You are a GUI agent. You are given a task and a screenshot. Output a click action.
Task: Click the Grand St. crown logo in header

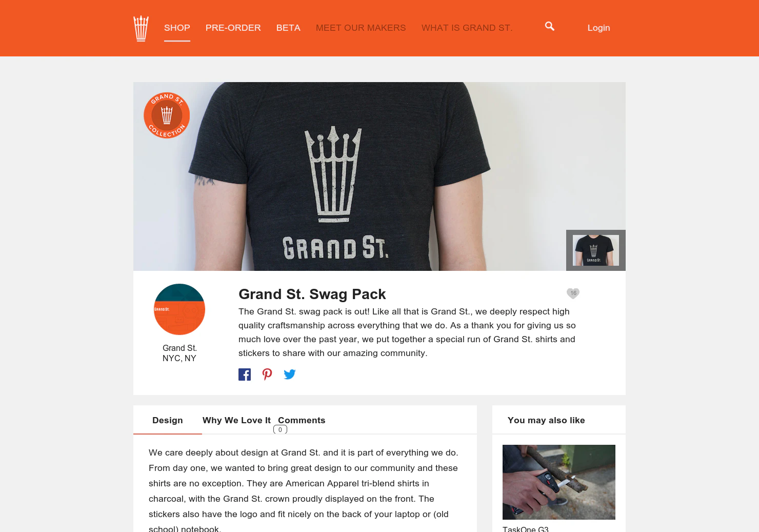coord(141,28)
